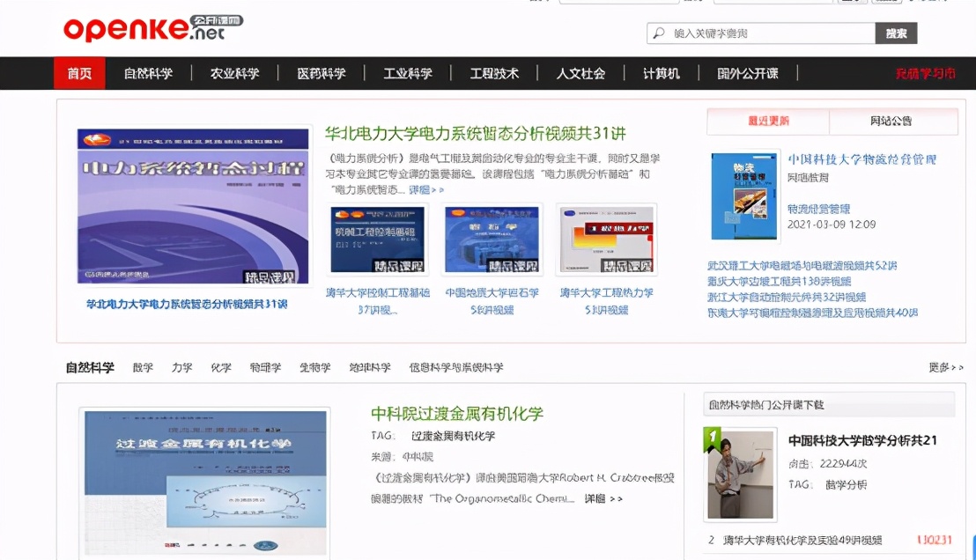Open the 工业科学 navigation item
The image size is (976, 560).
pyautogui.click(x=408, y=73)
